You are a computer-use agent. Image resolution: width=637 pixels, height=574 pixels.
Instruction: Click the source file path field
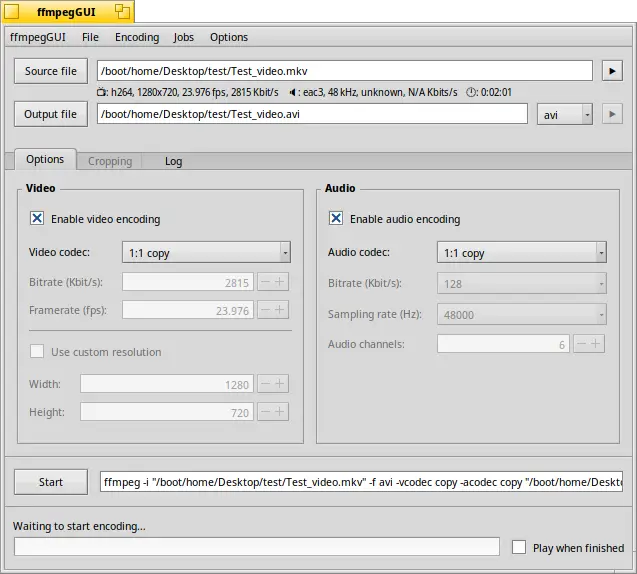pyautogui.click(x=344, y=71)
